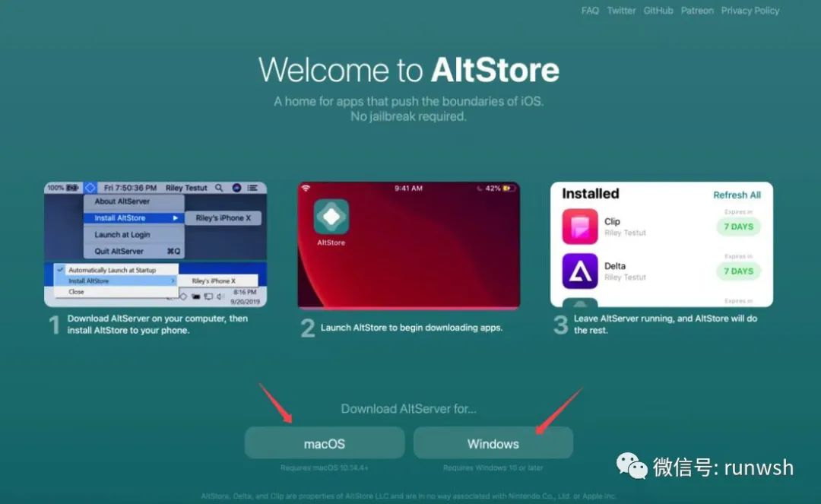Click the AltStore app icon in step 2 image
821x504 pixels.
331,217
